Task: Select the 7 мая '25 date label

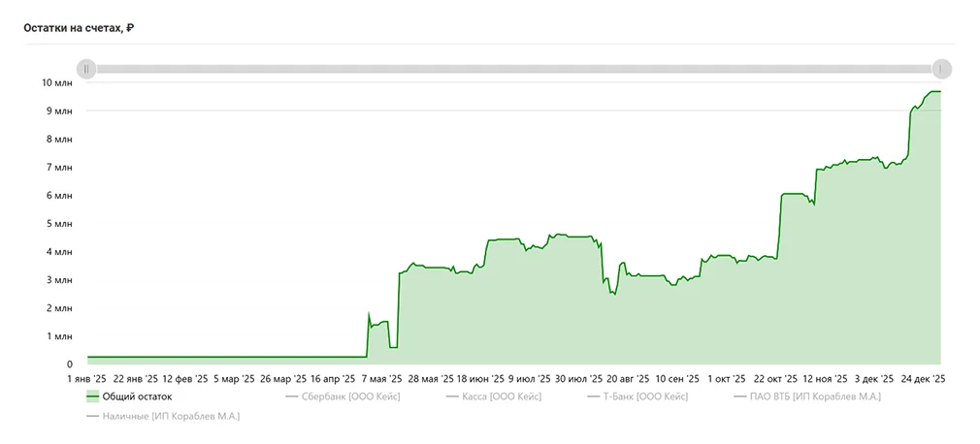Action: click(x=380, y=379)
